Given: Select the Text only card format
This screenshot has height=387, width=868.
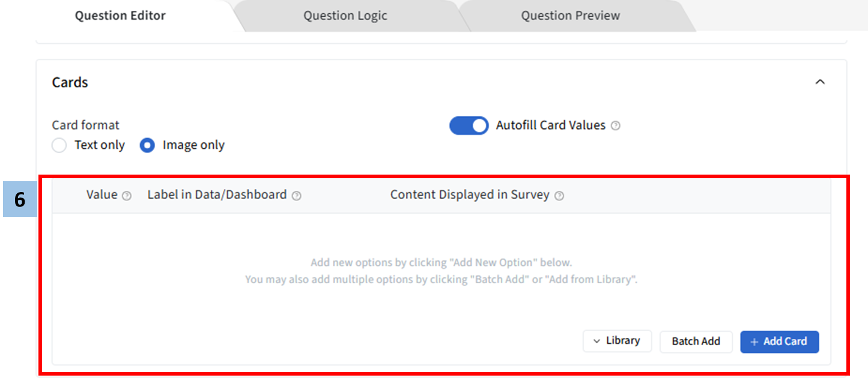Looking at the screenshot, I should tap(59, 145).
